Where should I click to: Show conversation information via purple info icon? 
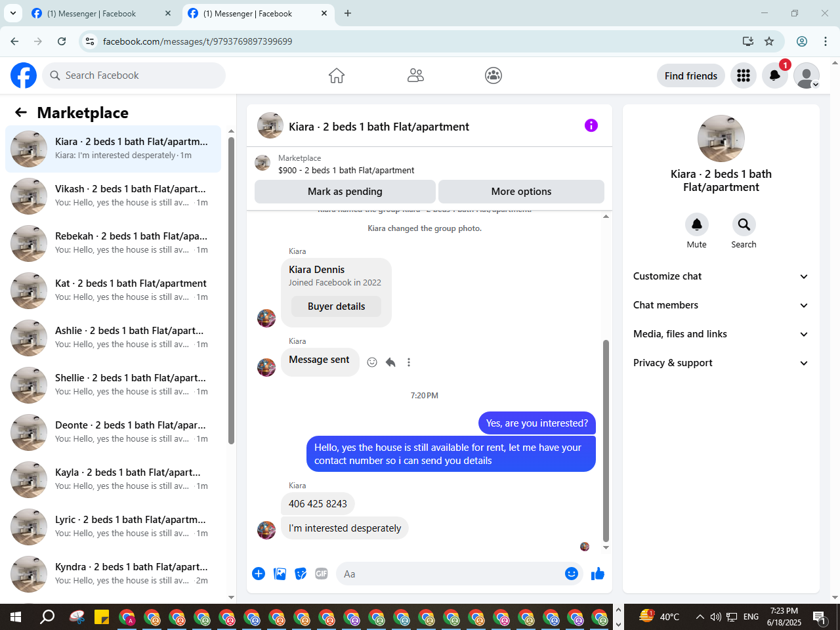[x=591, y=125]
